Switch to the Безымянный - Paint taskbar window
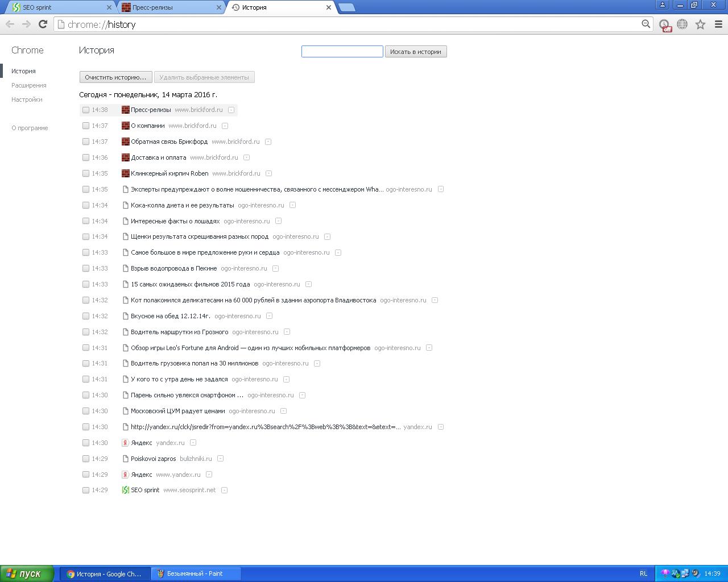 click(196, 573)
